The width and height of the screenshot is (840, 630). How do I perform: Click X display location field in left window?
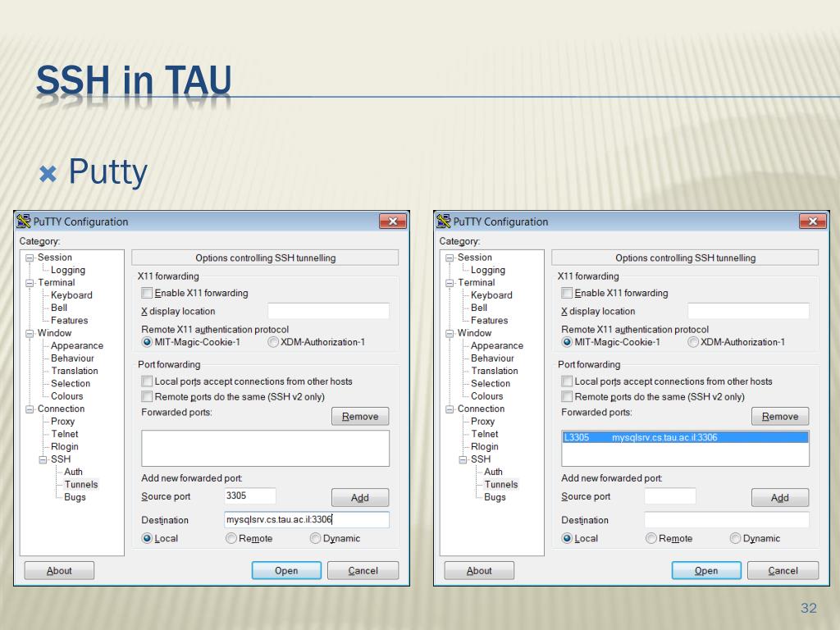click(328, 311)
